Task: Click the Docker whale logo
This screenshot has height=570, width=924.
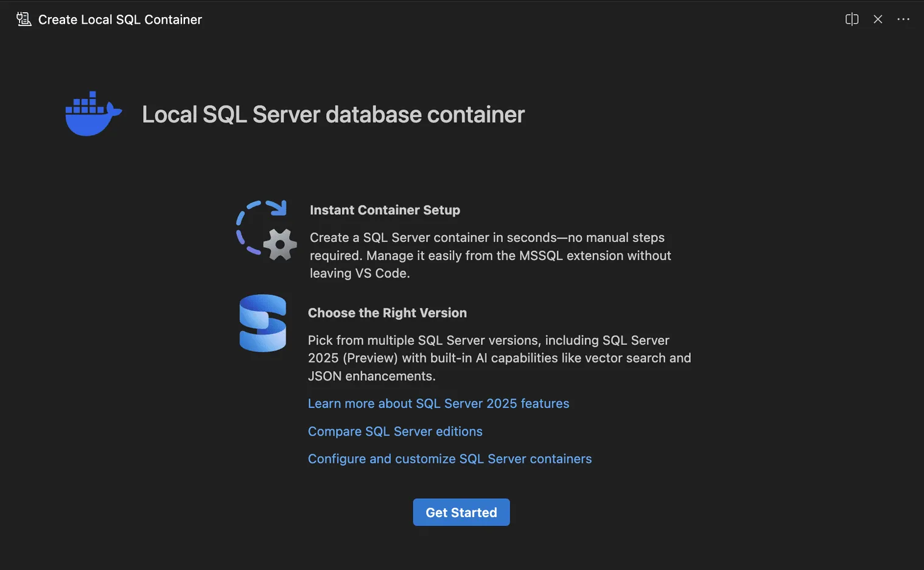Action: tap(94, 113)
